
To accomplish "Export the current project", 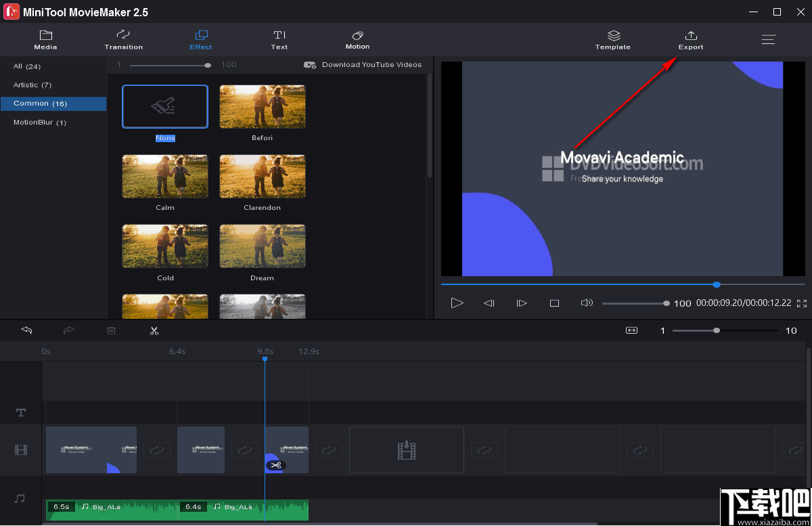I will 690,39.
